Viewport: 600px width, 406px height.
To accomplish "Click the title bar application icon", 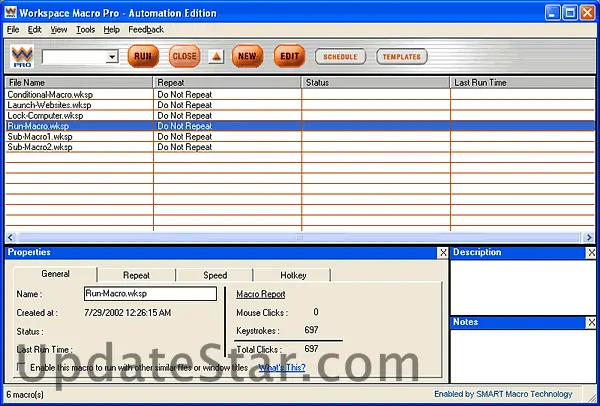I will point(11,13).
